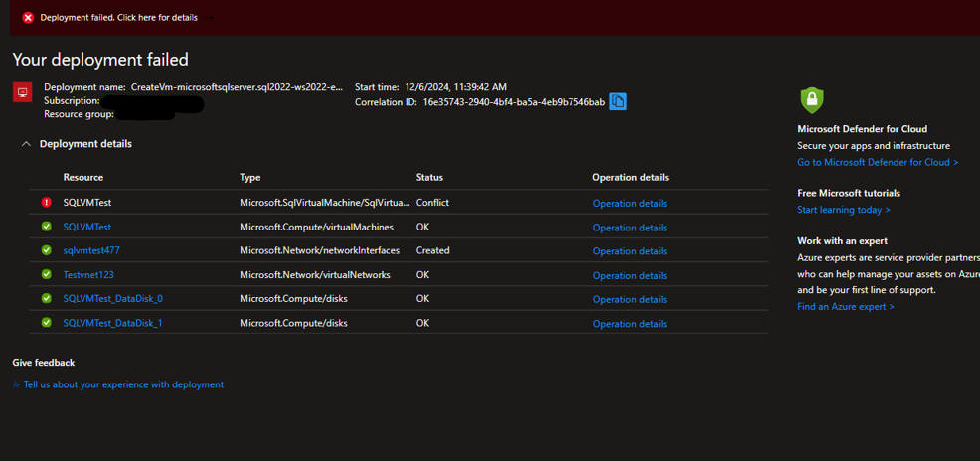Click the Type column header
This screenshot has height=461, width=980.
(x=250, y=178)
